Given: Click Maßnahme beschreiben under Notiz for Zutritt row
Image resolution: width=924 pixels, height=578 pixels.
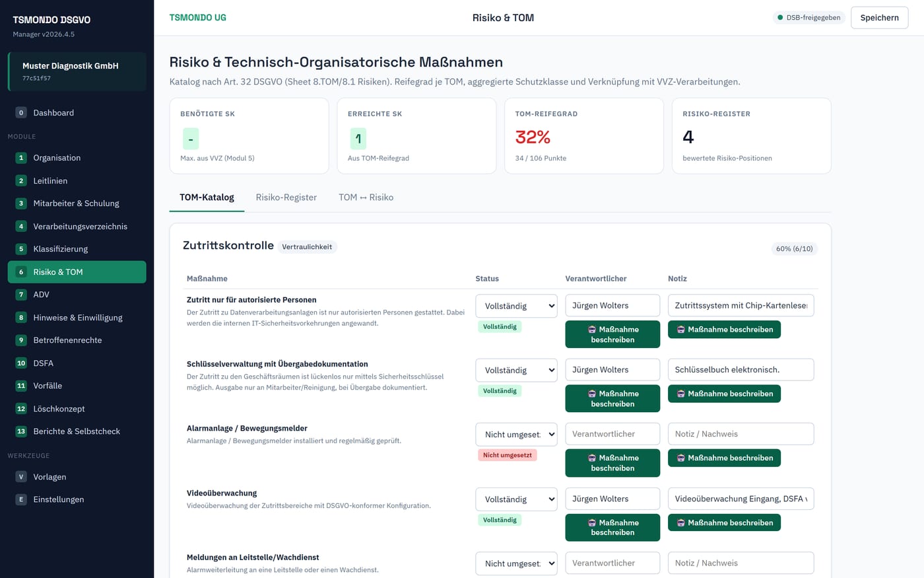Looking at the screenshot, I should click(x=724, y=330).
